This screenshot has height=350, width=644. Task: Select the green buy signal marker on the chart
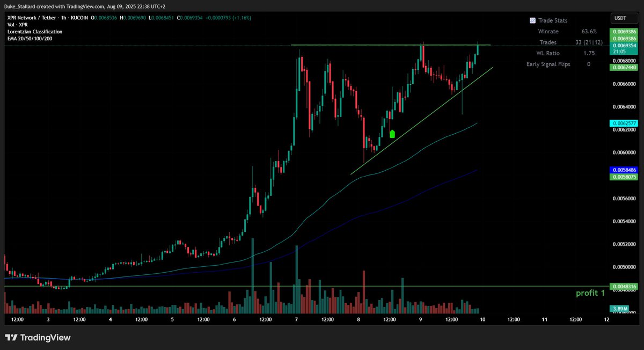click(392, 134)
